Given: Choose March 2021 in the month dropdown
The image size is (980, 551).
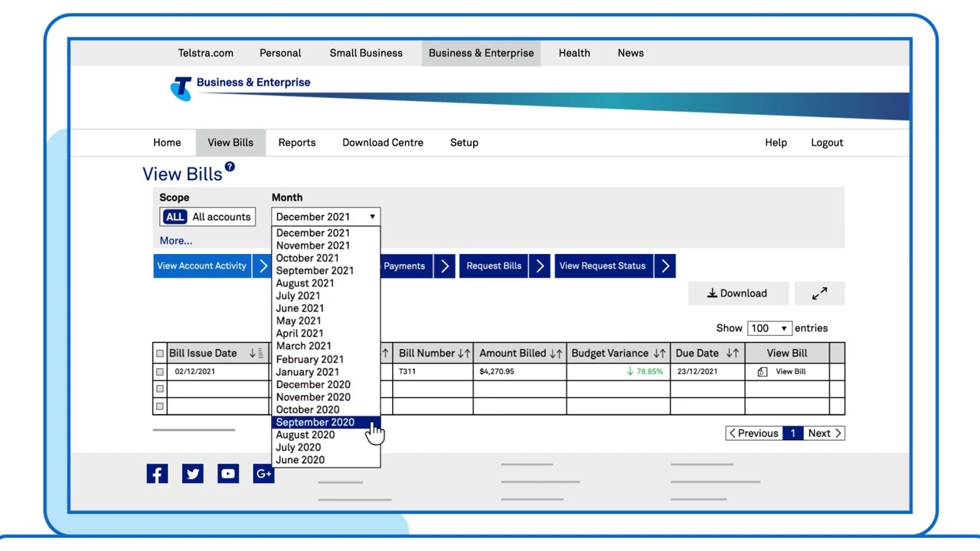Looking at the screenshot, I should tap(304, 346).
